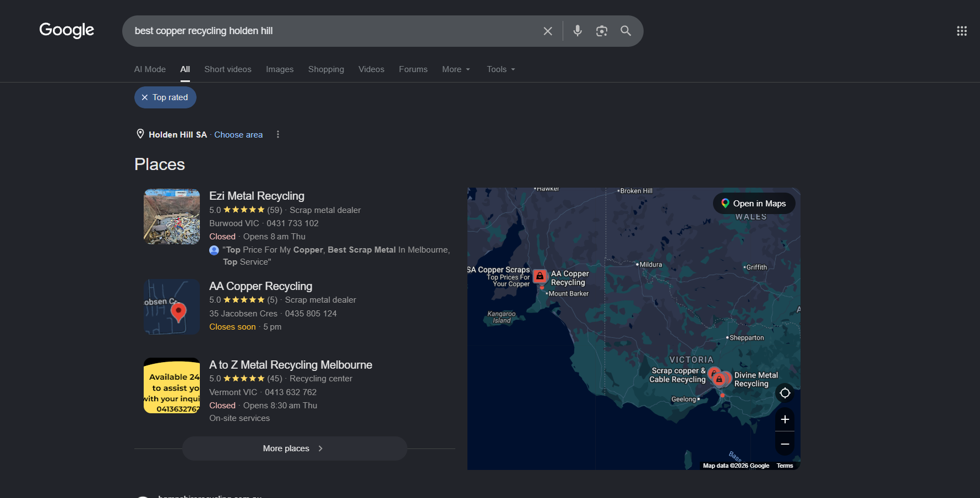This screenshot has width=980, height=498.
Task: Click the Holden Hill SA location pin icon
Action: 140,134
